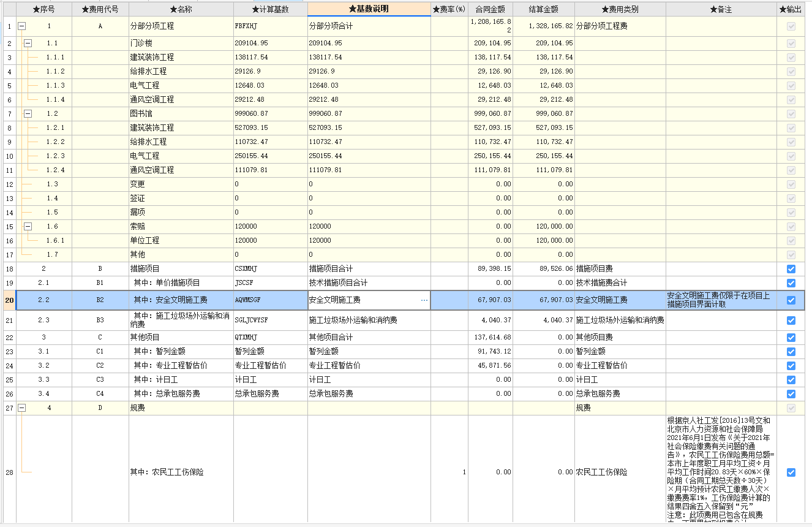Select the 门诊楼 name cell
The height and width of the screenshot is (527, 812).
(181, 43)
